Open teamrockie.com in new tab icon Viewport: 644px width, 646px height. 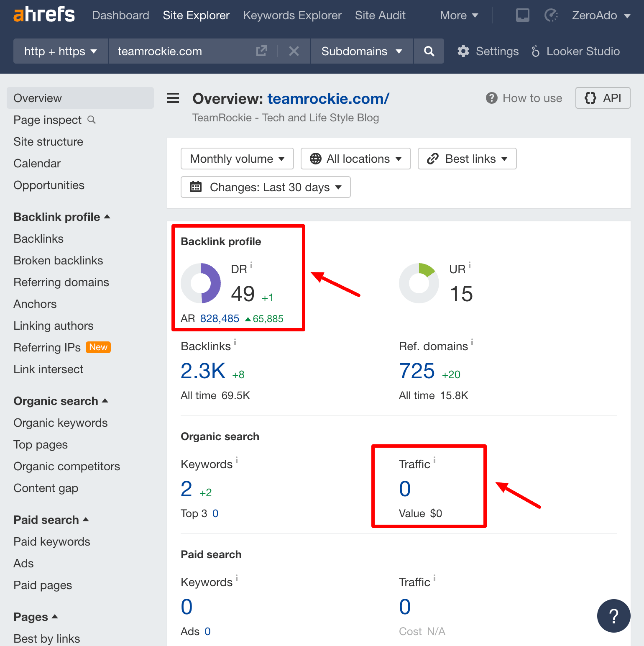[x=262, y=51]
